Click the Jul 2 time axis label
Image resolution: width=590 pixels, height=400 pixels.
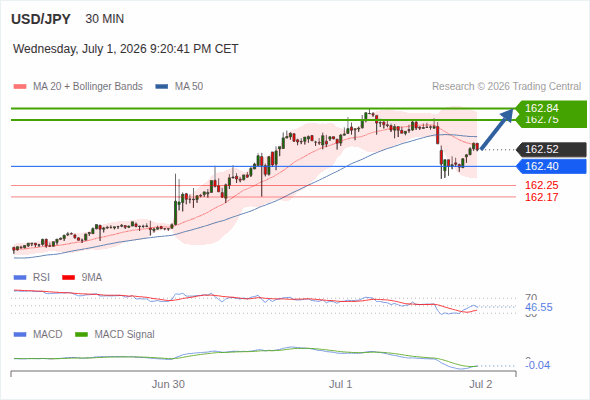(x=481, y=384)
